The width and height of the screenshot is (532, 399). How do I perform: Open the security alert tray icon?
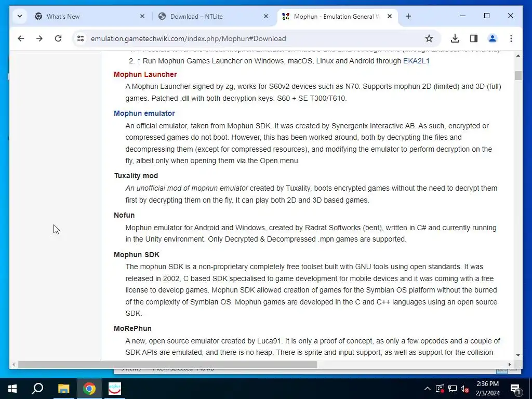440,389
